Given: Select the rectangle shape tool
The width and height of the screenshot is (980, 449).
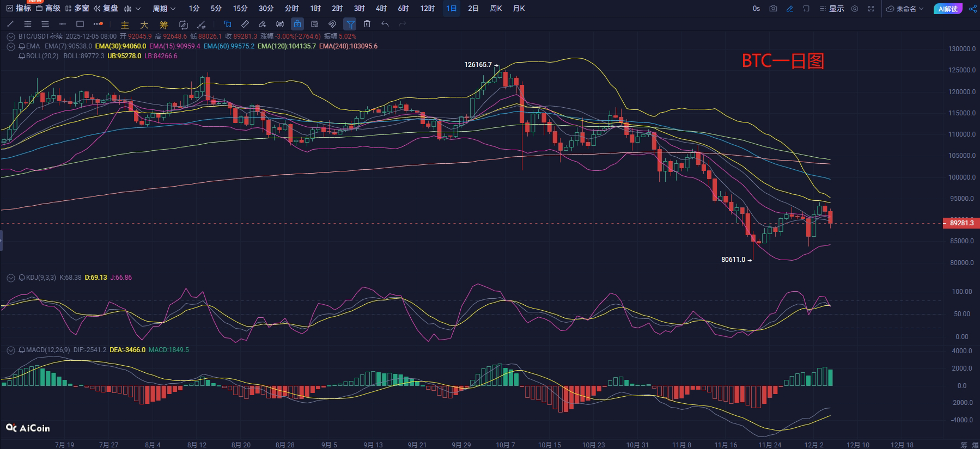Looking at the screenshot, I should click(80, 24).
